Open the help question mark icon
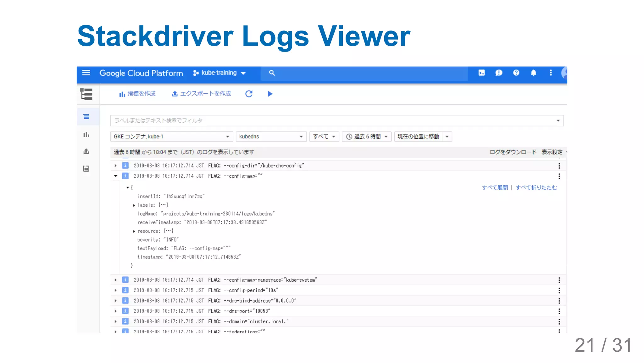Screen dimensions: 644x363 tap(516, 73)
